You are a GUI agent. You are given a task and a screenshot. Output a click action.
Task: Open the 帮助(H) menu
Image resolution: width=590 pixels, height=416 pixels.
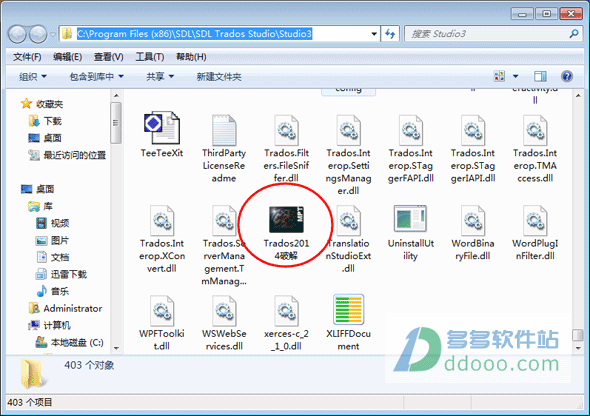191,57
